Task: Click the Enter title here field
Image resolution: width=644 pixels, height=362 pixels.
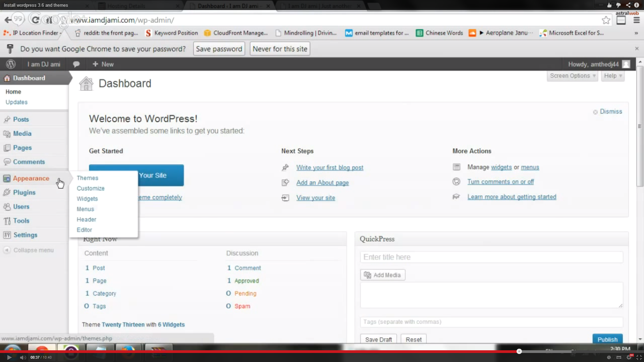Action: tap(491, 257)
